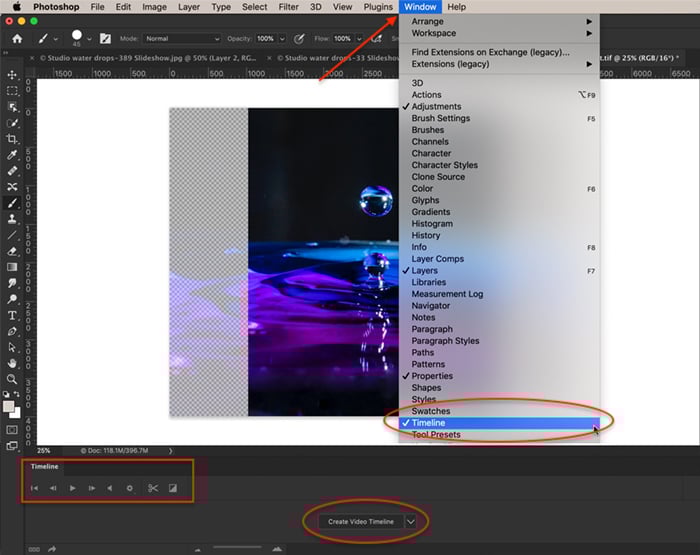
Task: Go to next frame in Timeline
Action: pyautogui.click(x=92, y=488)
